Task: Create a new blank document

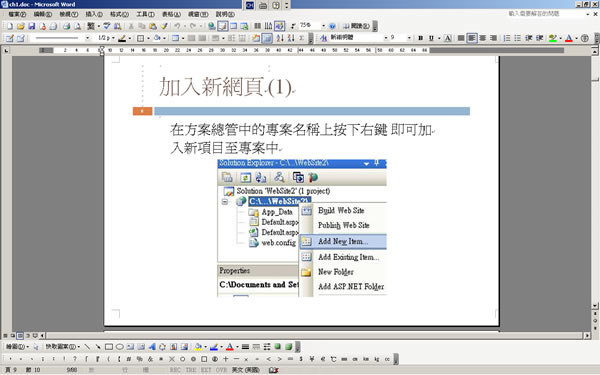Action: 10,26
